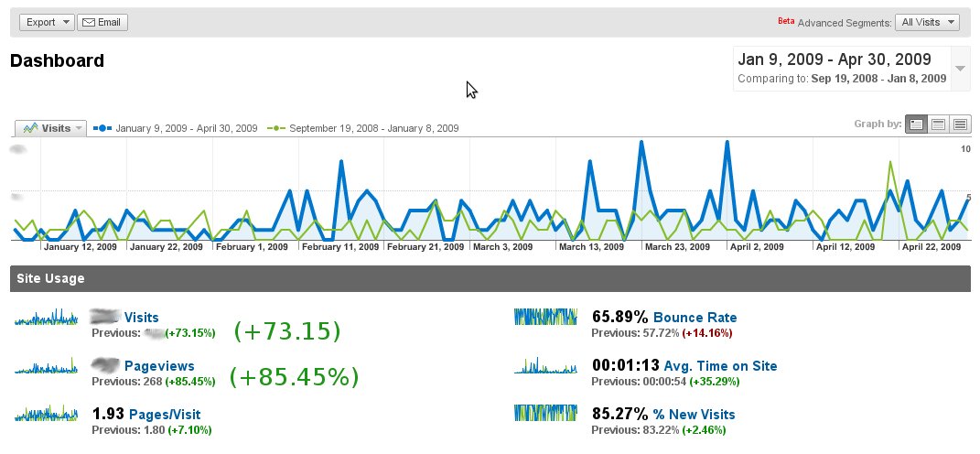Click the green legend marker for September 19, 2008
The image size is (980, 454).
tap(275, 128)
